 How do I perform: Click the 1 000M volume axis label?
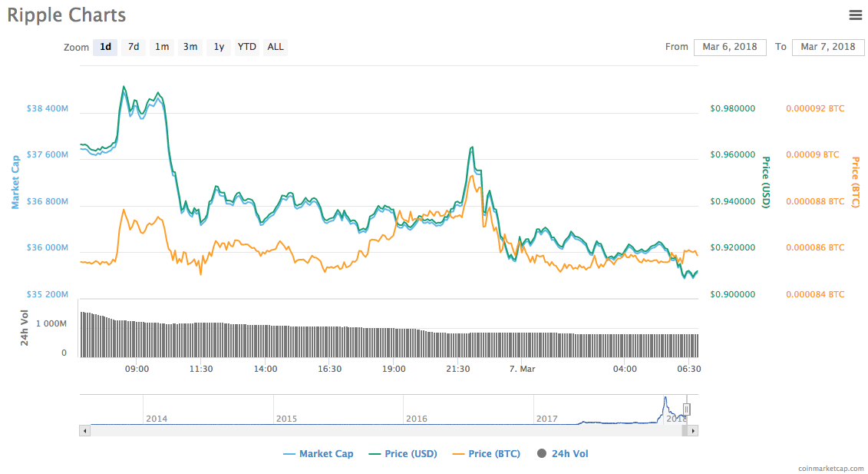pyautogui.click(x=51, y=323)
